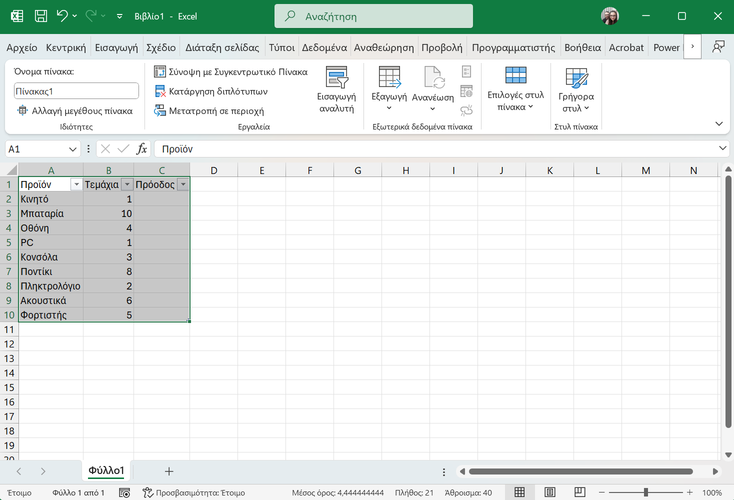Screen dimensions: 734x500
Task: Click the Save icon in the title bar
Action: coord(40,17)
